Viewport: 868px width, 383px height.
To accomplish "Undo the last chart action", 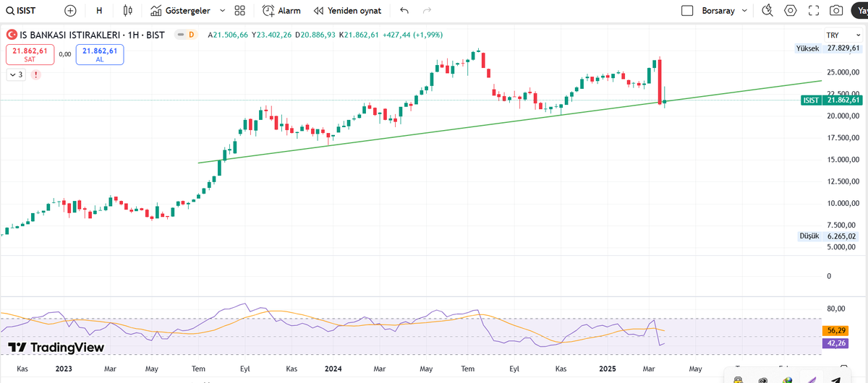I will pyautogui.click(x=404, y=11).
